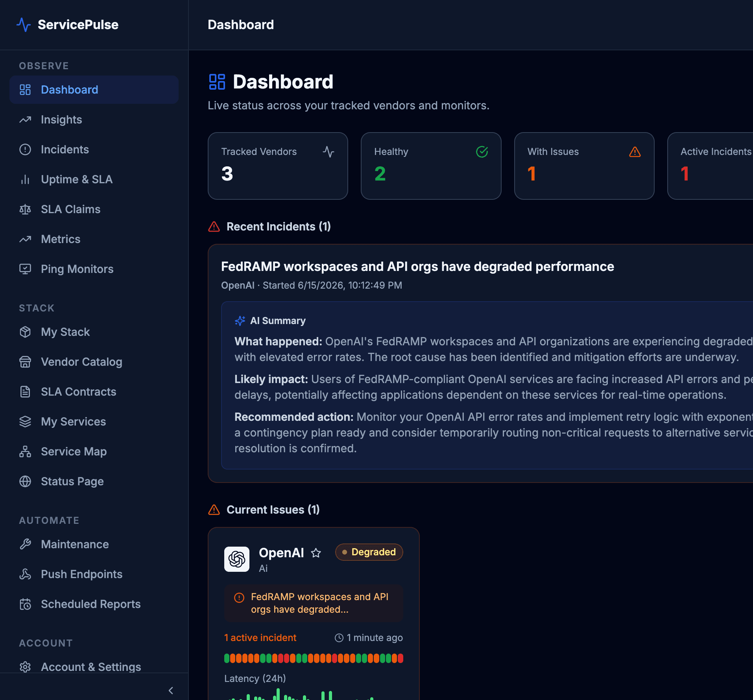Click the Tracked Vendors pulse icon

(x=329, y=152)
